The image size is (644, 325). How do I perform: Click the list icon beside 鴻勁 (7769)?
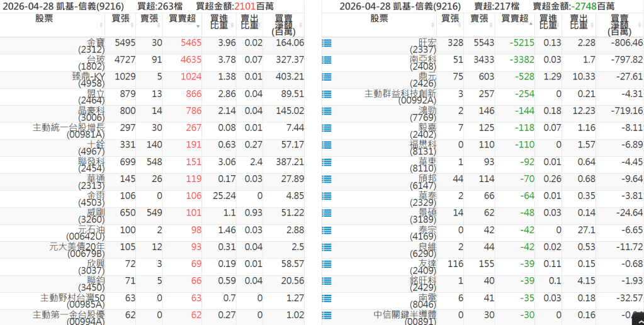326,111
